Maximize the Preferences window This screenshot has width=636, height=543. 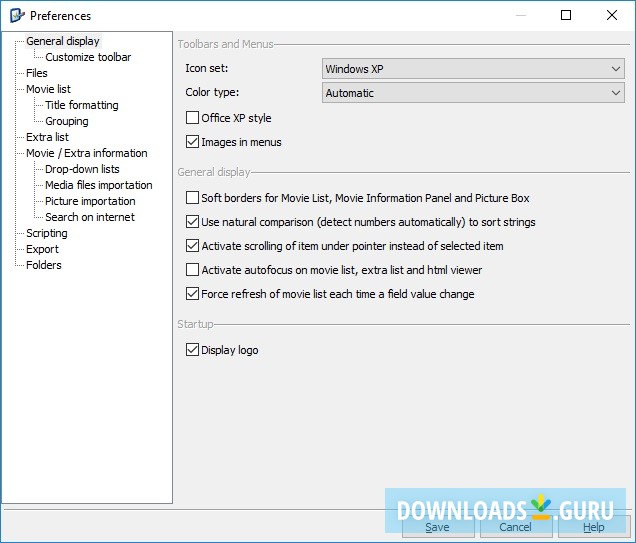(x=566, y=15)
